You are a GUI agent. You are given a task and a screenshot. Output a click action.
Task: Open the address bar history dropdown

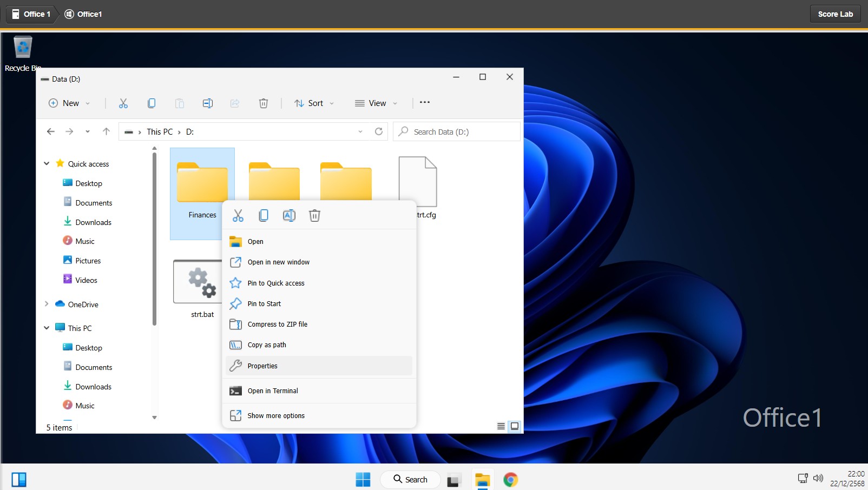pos(360,131)
